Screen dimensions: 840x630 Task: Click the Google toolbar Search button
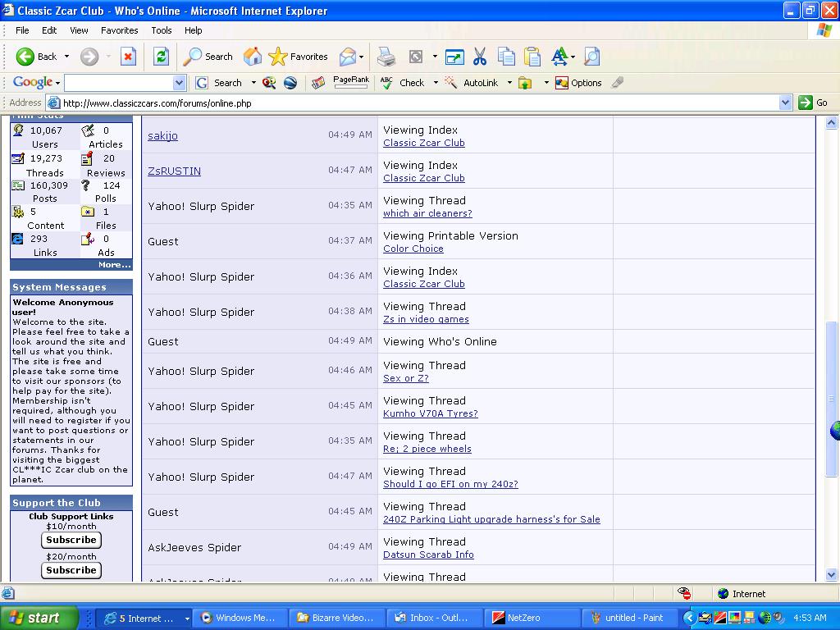point(219,83)
